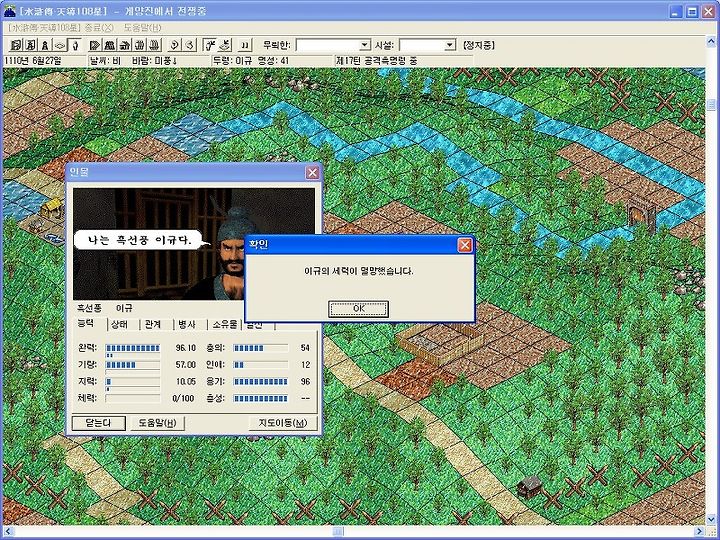
Task: Click the 이규 character portrait image
Action: [x=193, y=244]
